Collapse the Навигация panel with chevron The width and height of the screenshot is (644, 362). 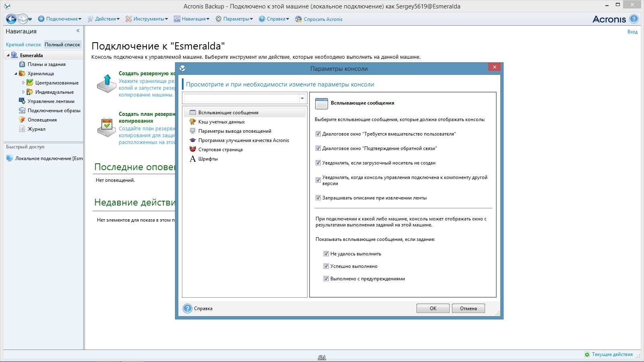coord(78,31)
